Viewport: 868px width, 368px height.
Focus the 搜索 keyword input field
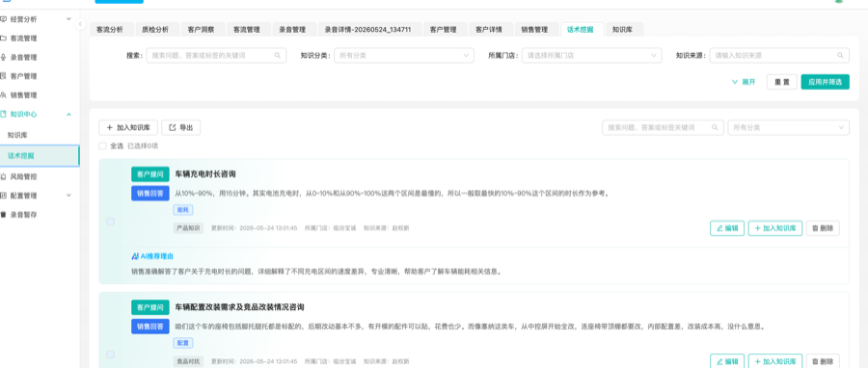pyautogui.click(x=216, y=55)
